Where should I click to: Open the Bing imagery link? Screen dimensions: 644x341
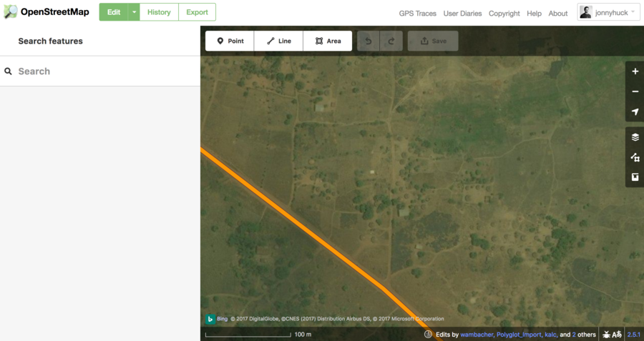(x=223, y=319)
